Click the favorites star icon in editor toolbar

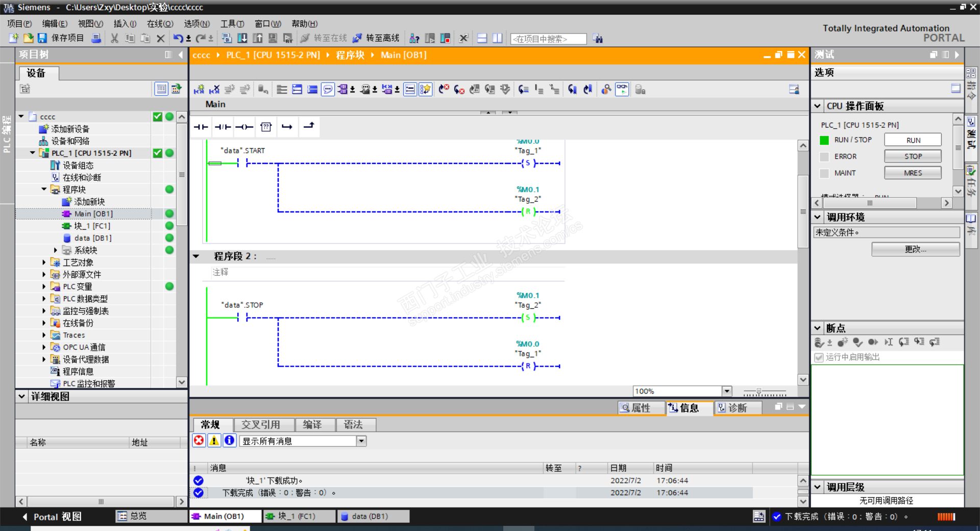pos(425,89)
